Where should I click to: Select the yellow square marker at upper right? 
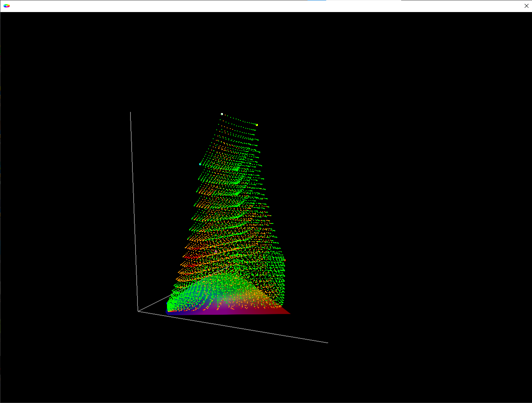click(257, 125)
